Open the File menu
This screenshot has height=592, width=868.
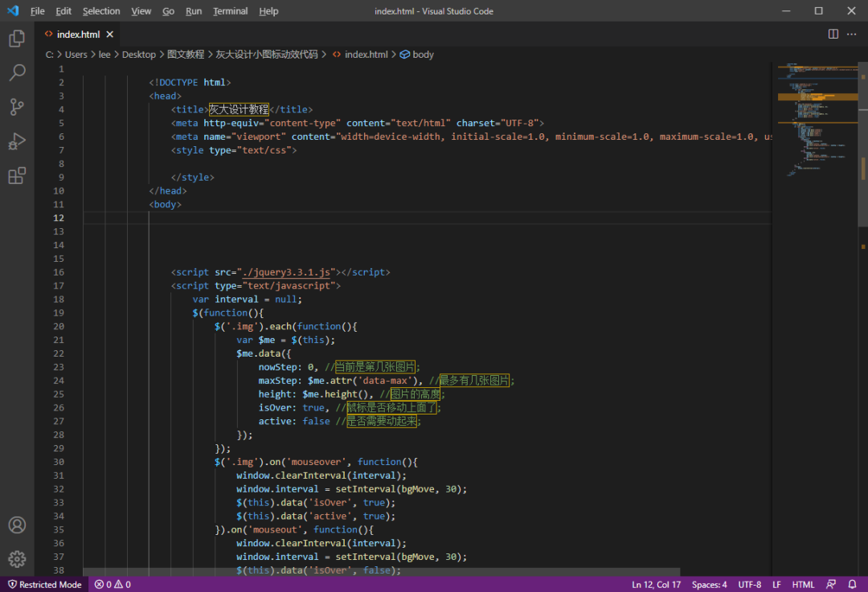click(38, 11)
